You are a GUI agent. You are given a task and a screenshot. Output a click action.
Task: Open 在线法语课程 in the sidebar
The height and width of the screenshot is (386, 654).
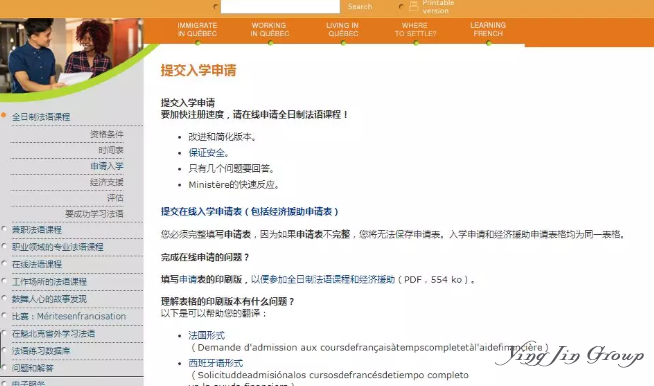coord(37,264)
